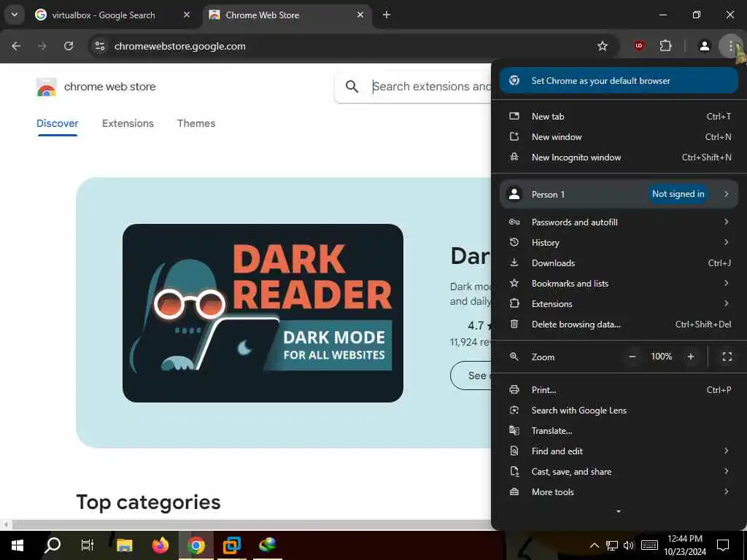Open a new tab with the plus button
The height and width of the screenshot is (560, 747).
[x=387, y=15]
